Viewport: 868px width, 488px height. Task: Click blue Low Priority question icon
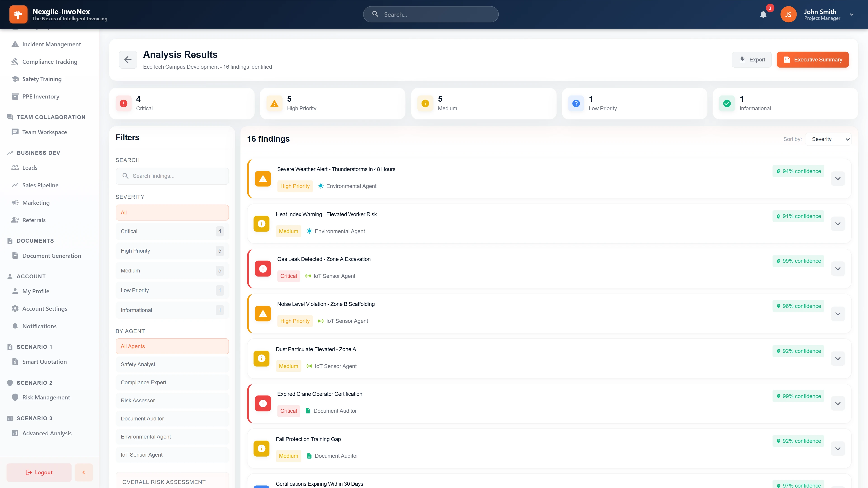pyautogui.click(x=576, y=103)
